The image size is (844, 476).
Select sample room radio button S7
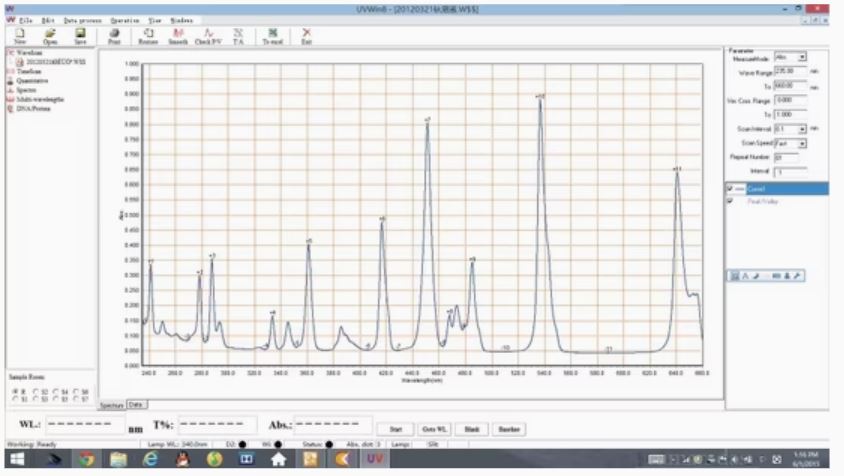[x=76, y=399]
